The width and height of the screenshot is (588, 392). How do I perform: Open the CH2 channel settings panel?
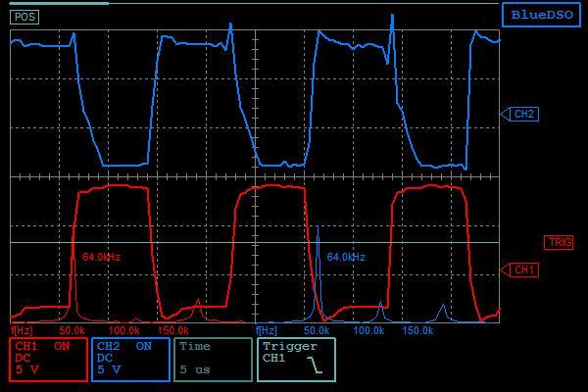coord(130,360)
